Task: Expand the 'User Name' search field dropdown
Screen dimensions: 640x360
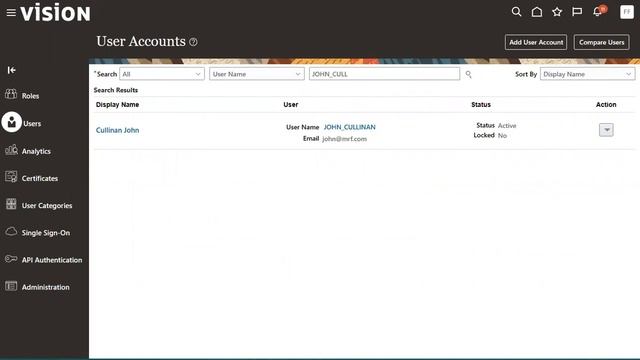Action: point(257,74)
